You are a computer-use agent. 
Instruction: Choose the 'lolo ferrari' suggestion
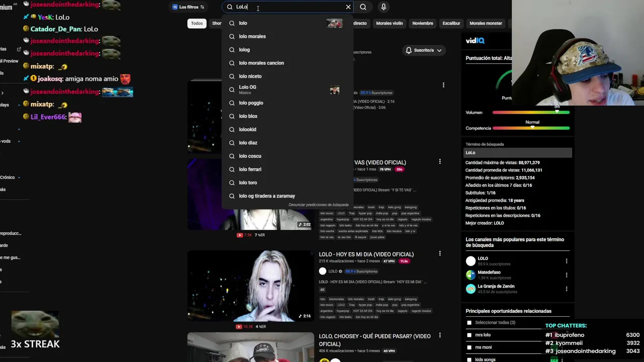tap(287, 169)
